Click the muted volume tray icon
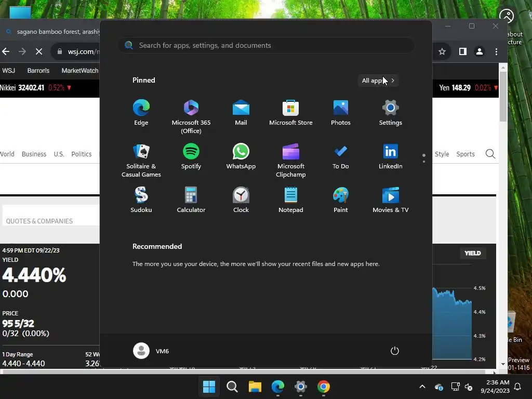 (x=469, y=387)
